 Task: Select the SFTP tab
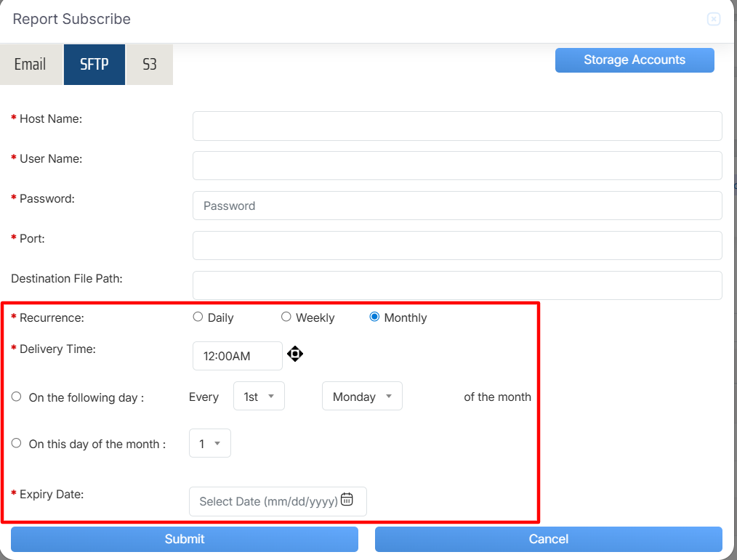tap(94, 65)
